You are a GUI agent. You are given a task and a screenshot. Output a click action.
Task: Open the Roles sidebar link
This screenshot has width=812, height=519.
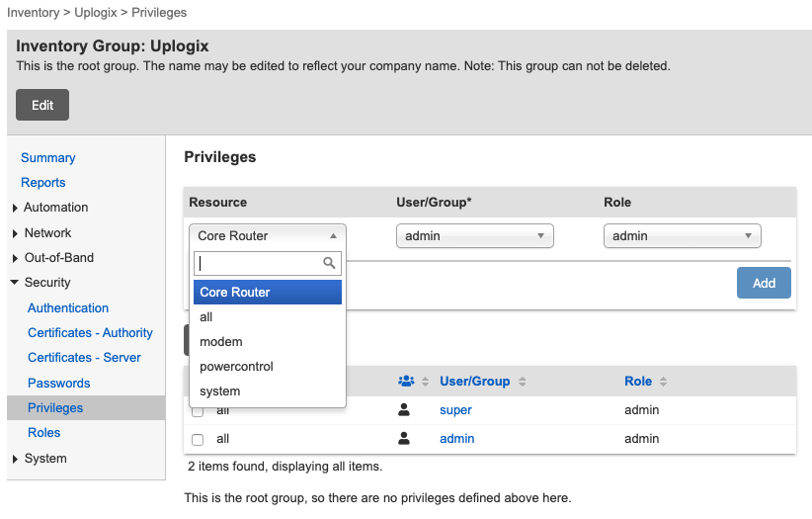44,433
